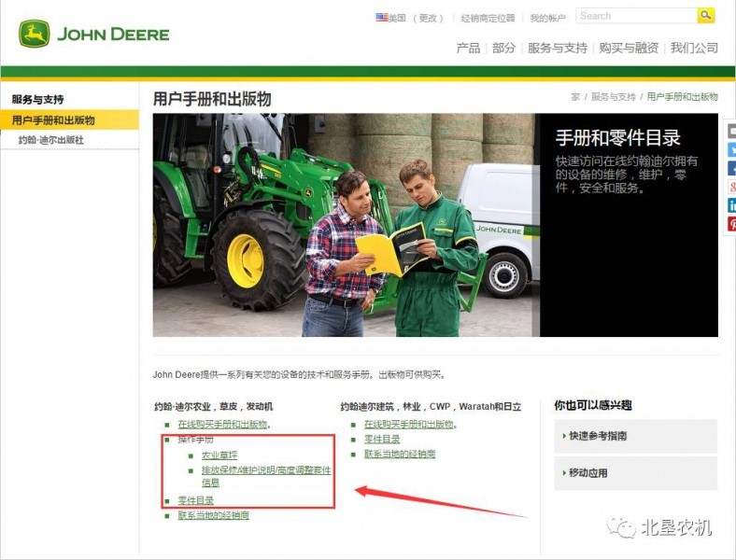The width and height of the screenshot is (736, 560).
Task: Open 零件目录 link under agriculture column
Action: tap(195, 500)
